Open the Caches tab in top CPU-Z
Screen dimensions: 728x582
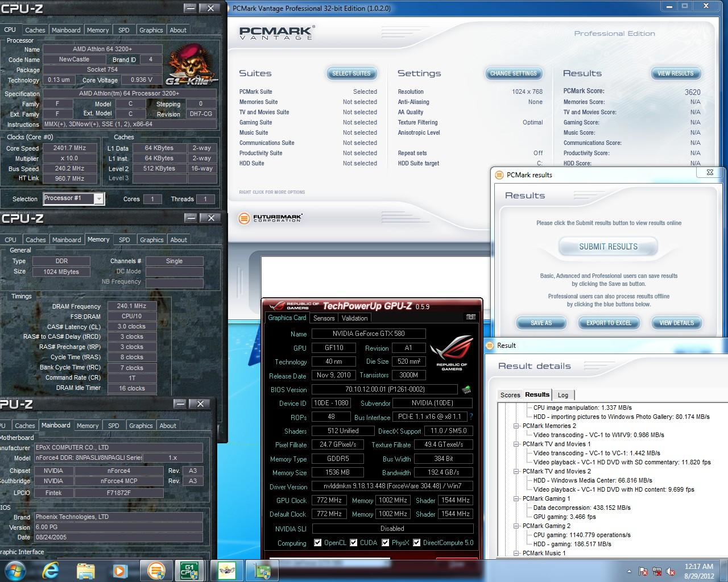35,30
